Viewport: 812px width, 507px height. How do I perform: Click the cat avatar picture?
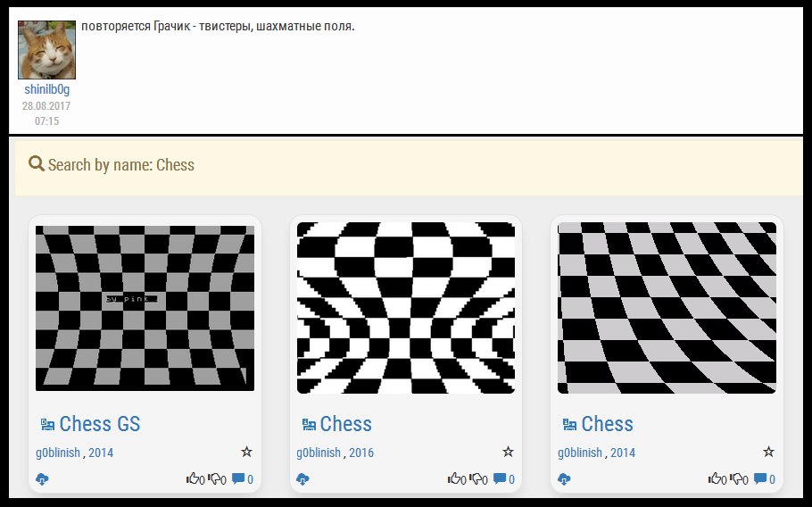(x=46, y=49)
